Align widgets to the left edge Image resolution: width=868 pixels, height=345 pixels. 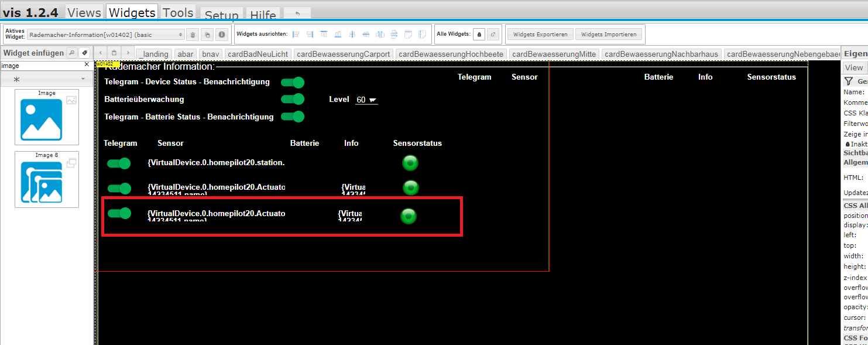(296, 34)
